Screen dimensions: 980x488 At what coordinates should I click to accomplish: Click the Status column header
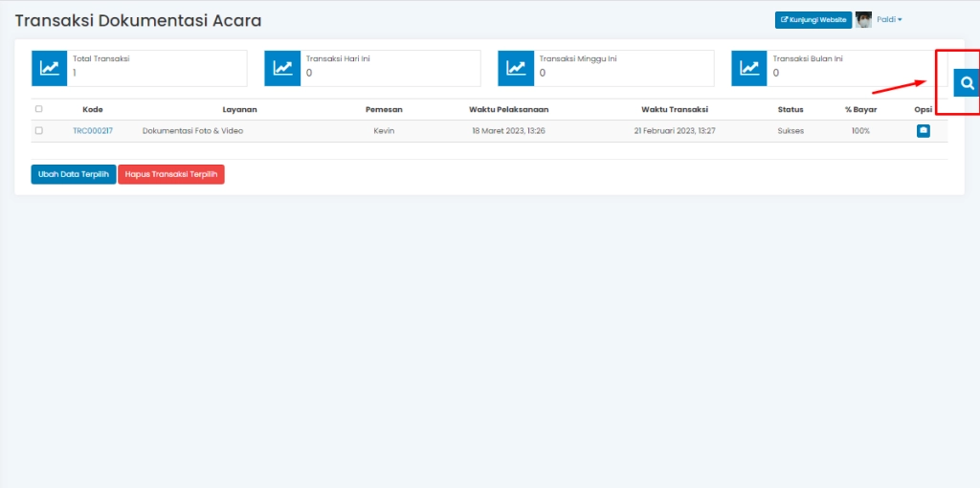point(791,109)
